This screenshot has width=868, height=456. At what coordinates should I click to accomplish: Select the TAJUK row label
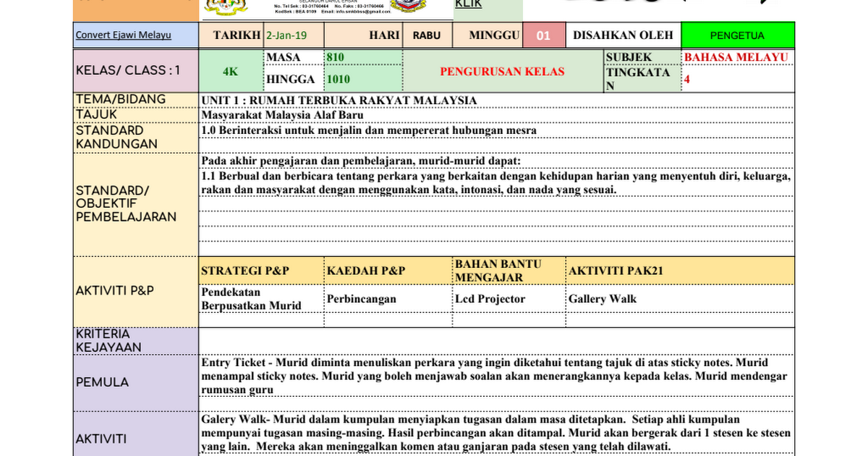pyautogui.click(x=136, y=114)
